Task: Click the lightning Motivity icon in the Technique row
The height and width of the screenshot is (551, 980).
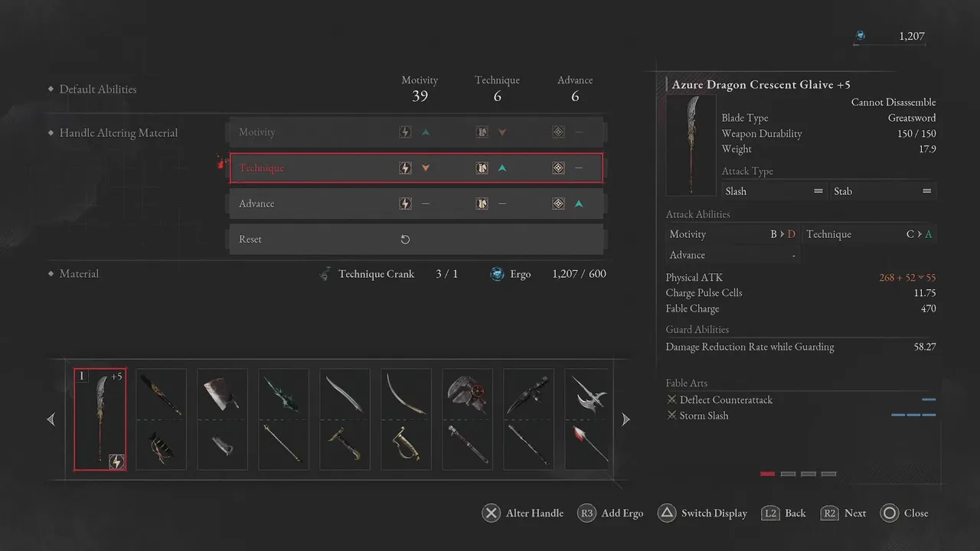Action: click(x=406, y=168)
